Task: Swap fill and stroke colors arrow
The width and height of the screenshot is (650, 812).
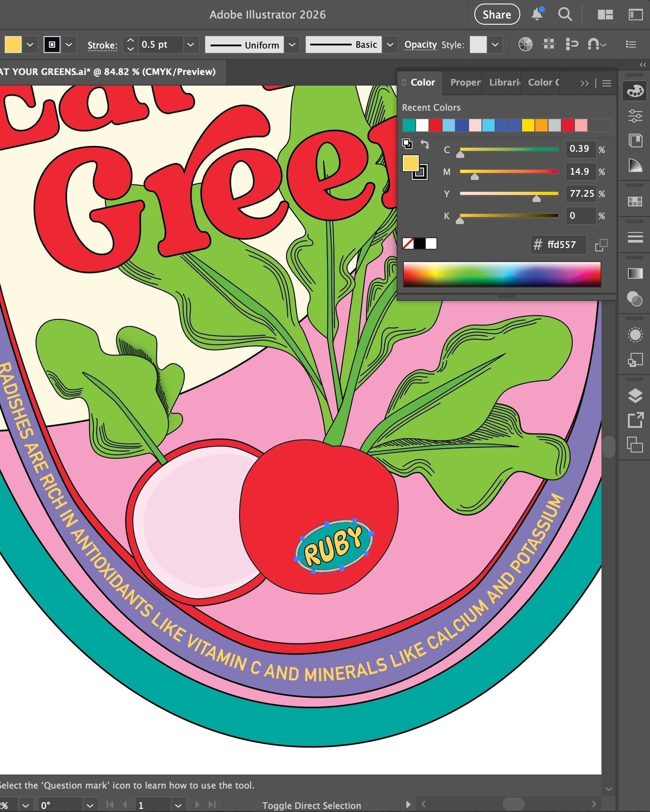Action: (x=425, y=144)
